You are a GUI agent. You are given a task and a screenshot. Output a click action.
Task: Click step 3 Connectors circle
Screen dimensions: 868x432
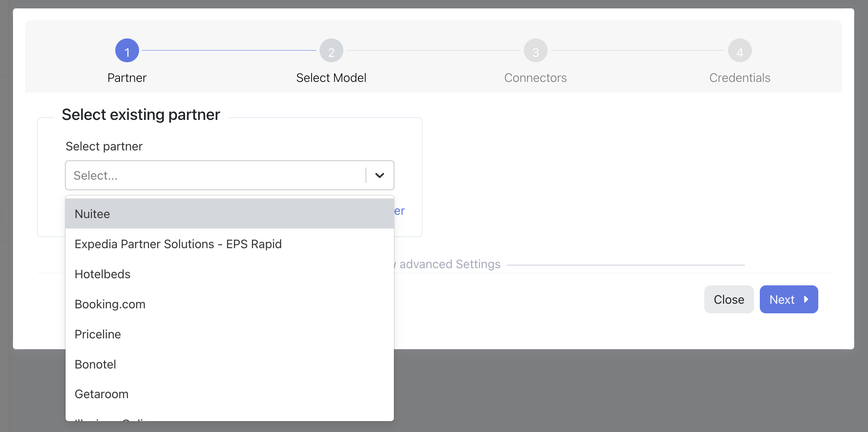536,51
